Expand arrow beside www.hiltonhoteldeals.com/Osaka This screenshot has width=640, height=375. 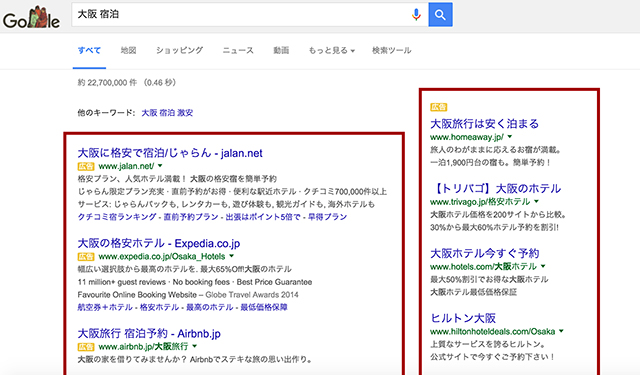(x=561, y=331)
